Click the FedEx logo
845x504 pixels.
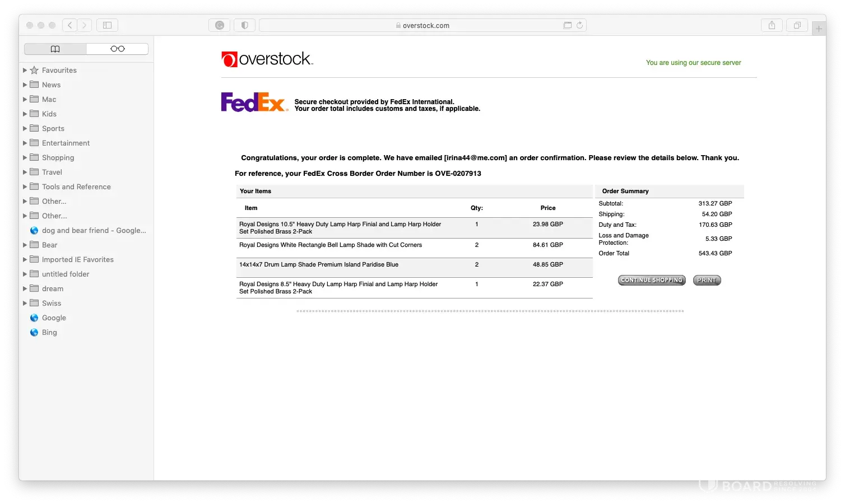click(254, 102)
